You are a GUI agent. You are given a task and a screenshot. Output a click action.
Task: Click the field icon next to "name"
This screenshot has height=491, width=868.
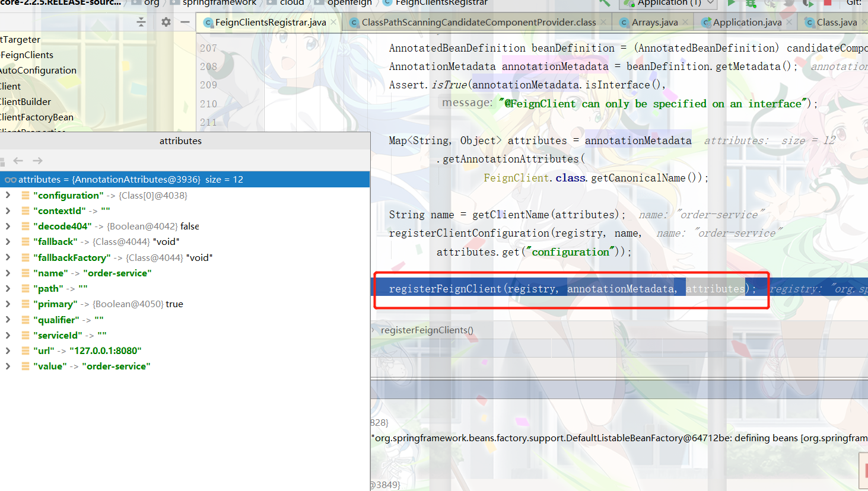26,273
